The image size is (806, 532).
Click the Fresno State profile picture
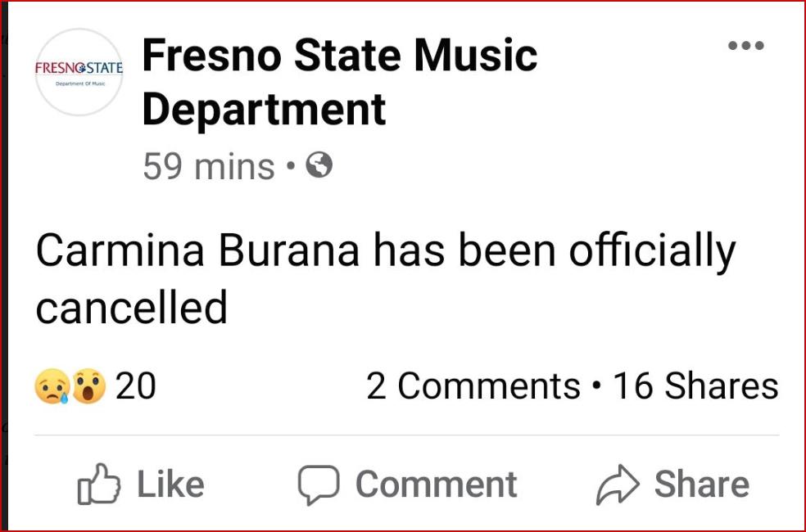[x=79, y=72]
